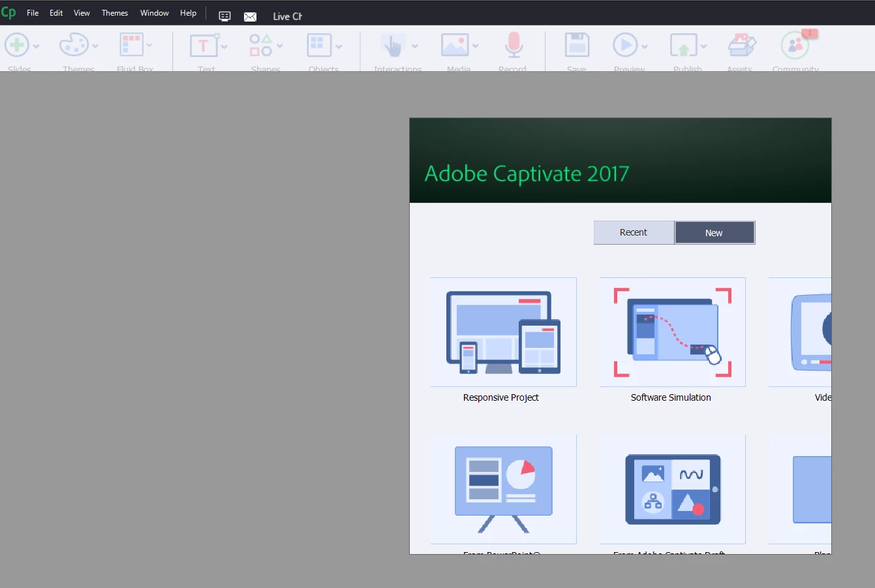Expand the Publish dropdown arrow
This screenshot has width=875, height=588.
pos(703,46)
